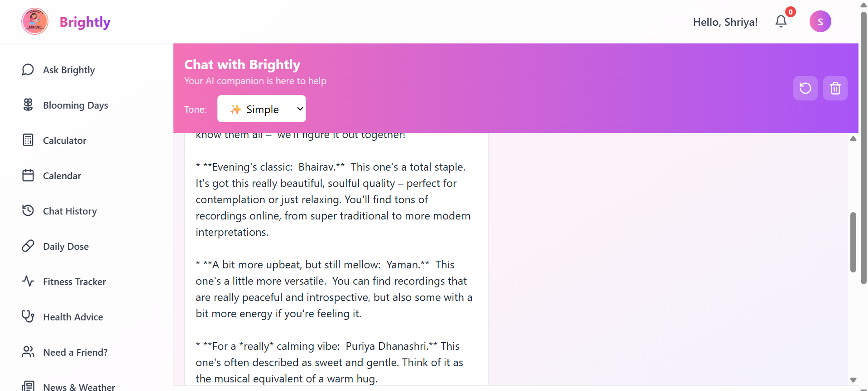Click the Chat History clock icon
The width and height of the screenshot is (868, 391).
coord(28,210)
